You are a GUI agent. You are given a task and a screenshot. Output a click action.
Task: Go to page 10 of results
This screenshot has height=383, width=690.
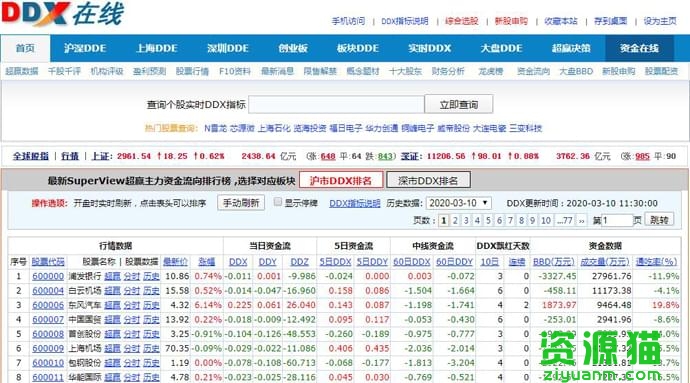point(546,220)
